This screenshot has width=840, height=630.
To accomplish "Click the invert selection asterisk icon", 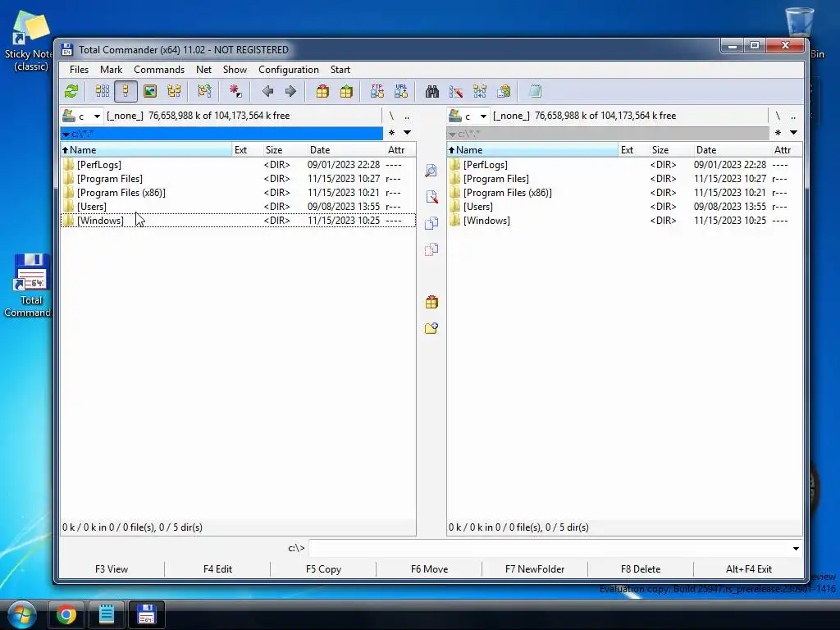I will point(235,91).
